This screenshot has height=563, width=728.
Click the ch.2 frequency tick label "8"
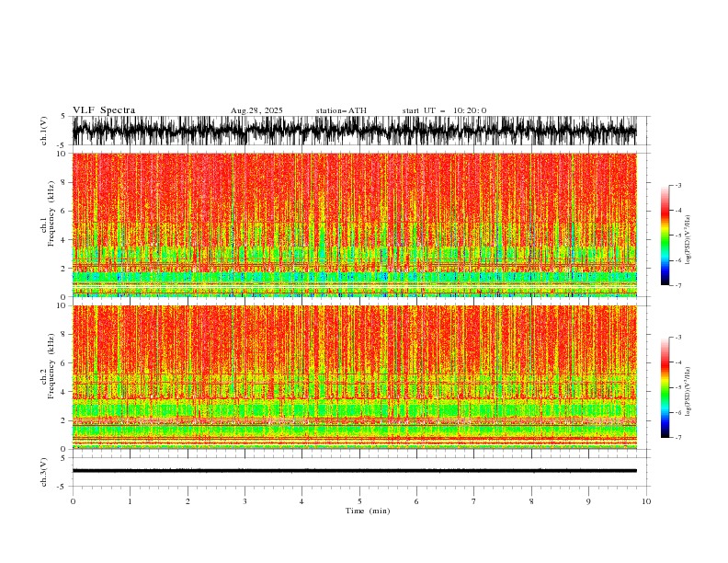pyautogui.click(x=63, y=334)
